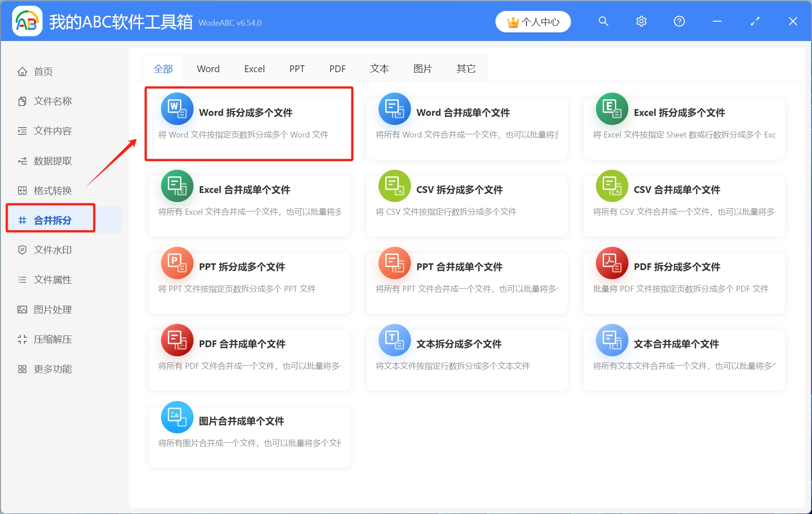Click the 文件水印 sidebar icon
This screenshot has width=812, height=514.
coord(22,250)
